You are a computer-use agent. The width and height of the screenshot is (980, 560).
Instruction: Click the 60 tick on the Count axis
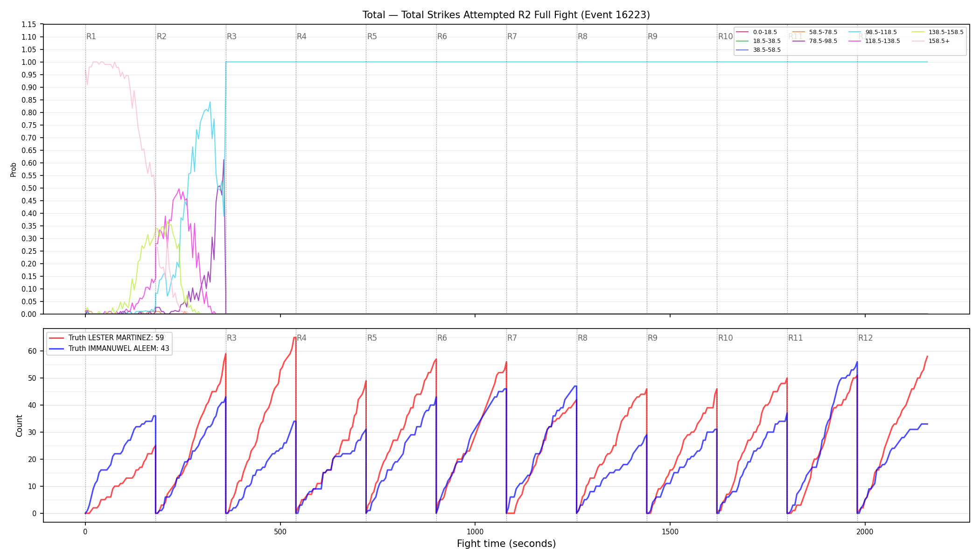pyautogui.click(x=32, y=351)
